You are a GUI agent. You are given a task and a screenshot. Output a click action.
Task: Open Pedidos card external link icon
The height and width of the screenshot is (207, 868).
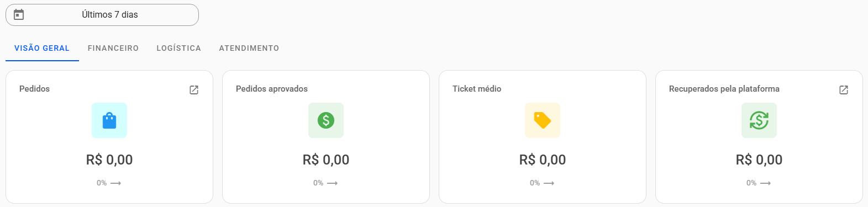coord(194,90)
